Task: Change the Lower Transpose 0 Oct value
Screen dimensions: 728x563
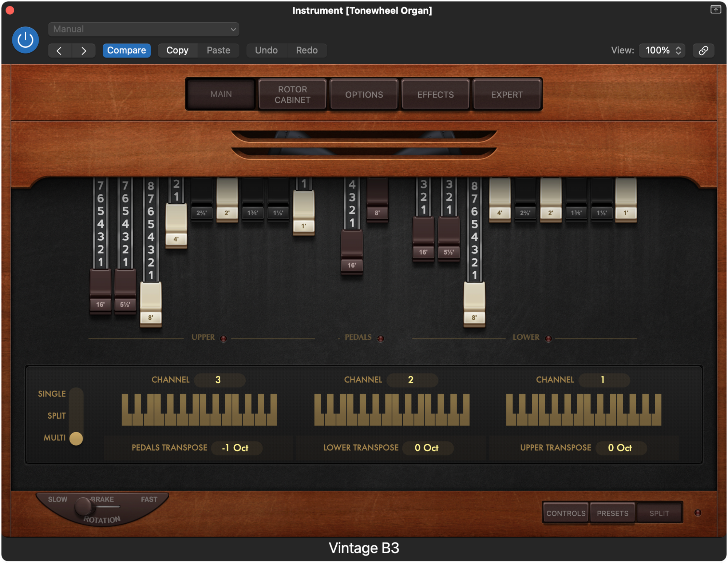Action: click(x=428, y=448)
